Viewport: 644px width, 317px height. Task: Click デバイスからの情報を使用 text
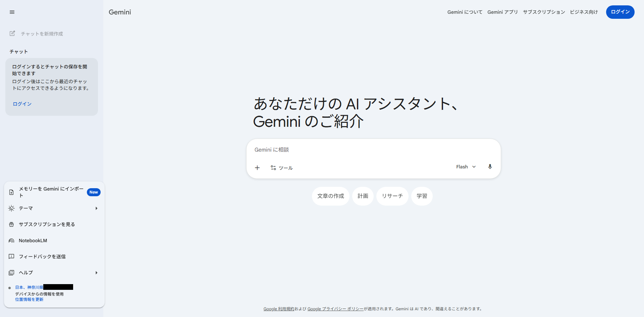tap(39, 294)
